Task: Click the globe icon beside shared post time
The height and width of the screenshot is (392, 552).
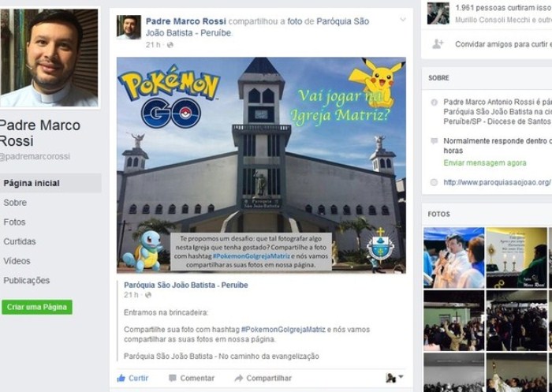Action: [x=148, y=295]
